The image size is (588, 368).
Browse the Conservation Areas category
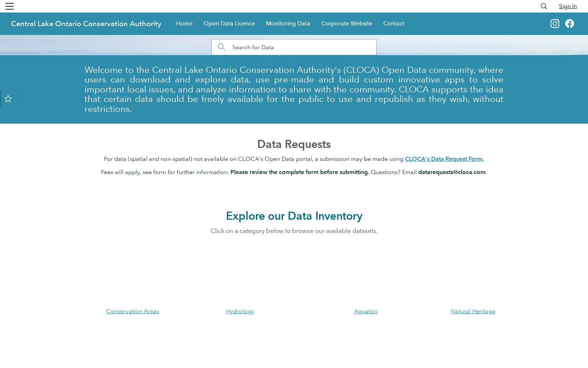(x=133, y=311)
